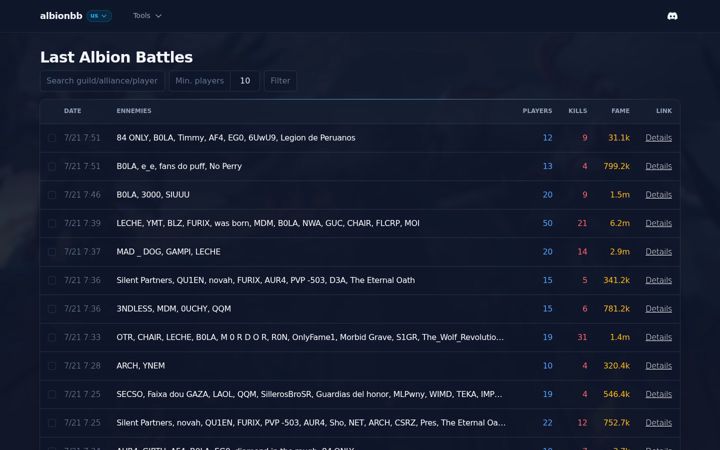Click players value 50
720x450 pixels.
click(x=547, y=223)
